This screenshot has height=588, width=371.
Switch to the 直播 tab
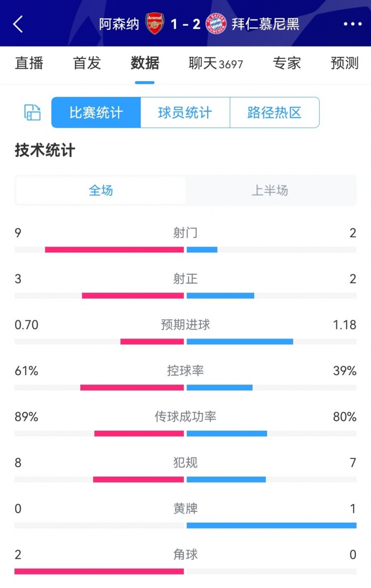pos(29,63)
